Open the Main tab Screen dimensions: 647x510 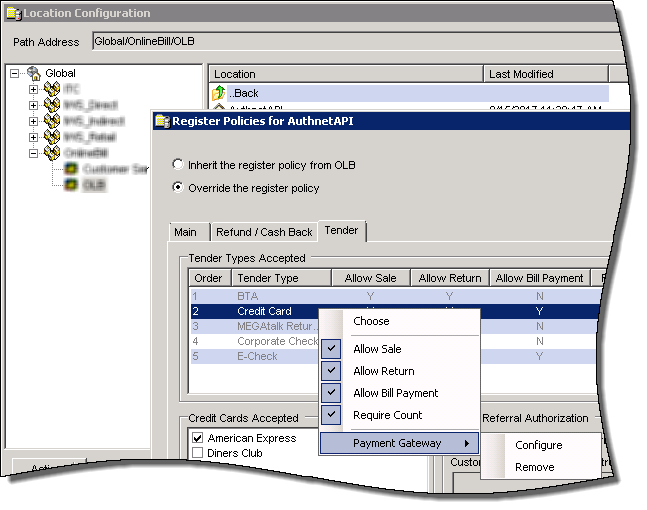pos(185,232)
